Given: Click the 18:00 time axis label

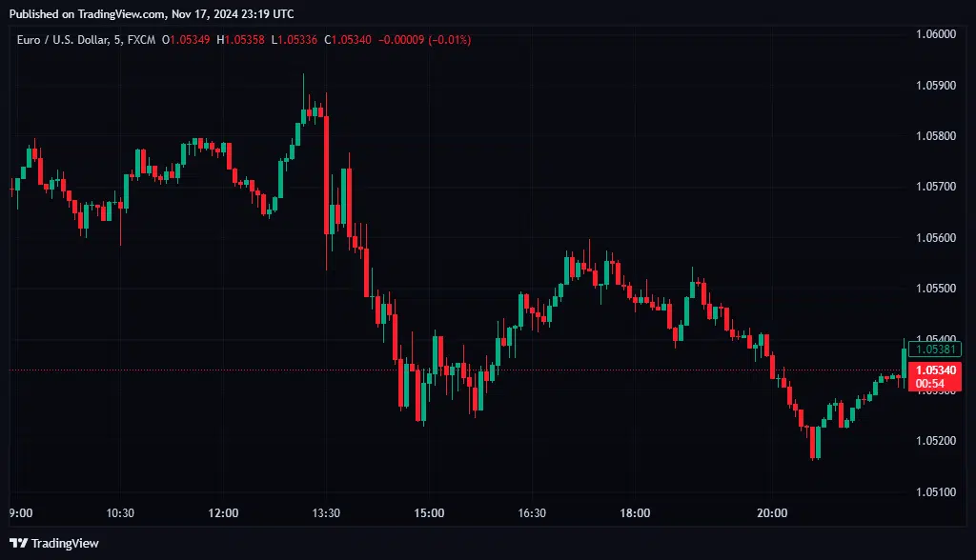Looking at the screenshot, I should 635,513.
